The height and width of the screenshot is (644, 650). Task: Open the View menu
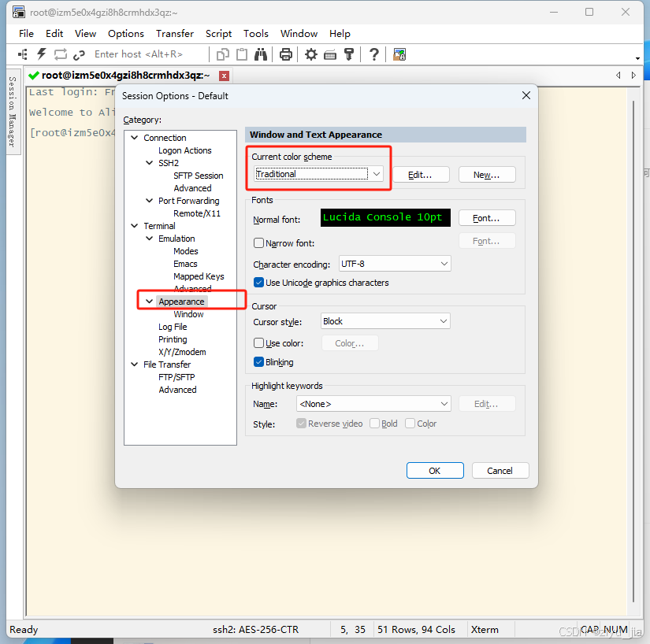(x=85, y=34)
